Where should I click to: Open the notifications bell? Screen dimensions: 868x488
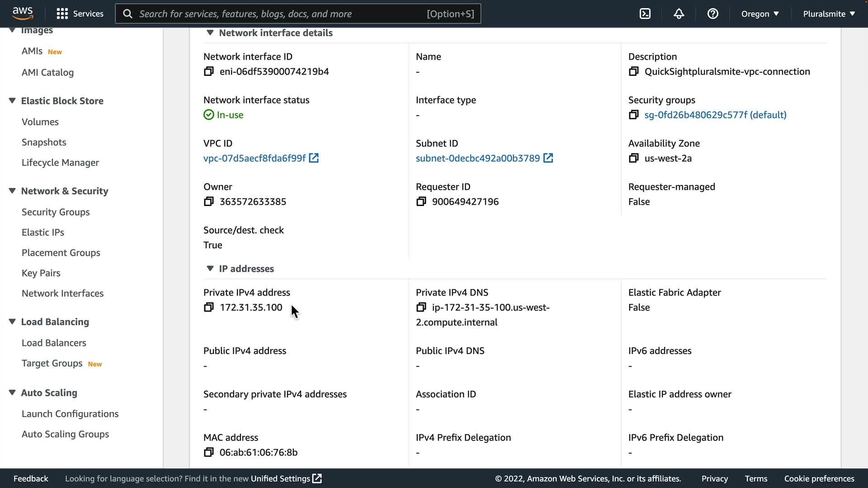[679, 14]
